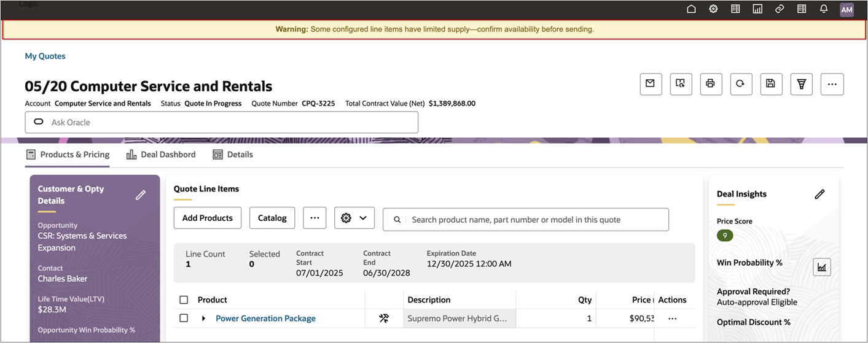Click reconfigure tools icon for Power Generation Package

click(384, 318)
